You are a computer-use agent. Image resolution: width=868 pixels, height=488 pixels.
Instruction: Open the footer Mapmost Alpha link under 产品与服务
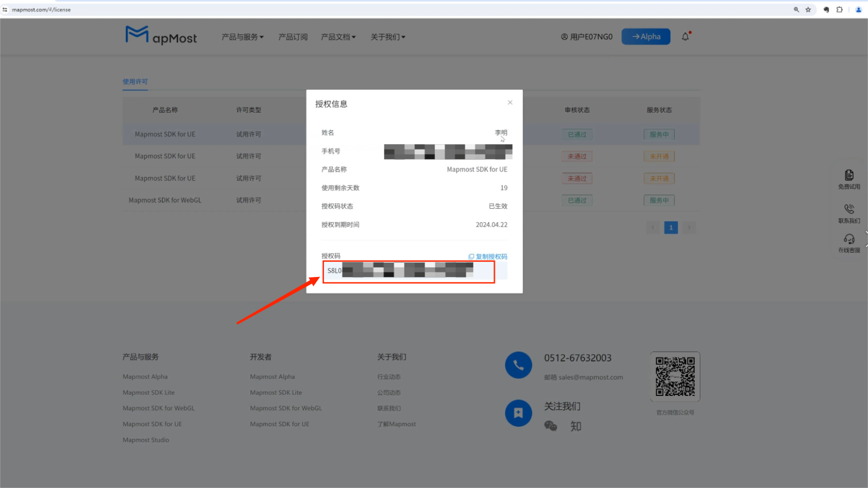pos(145,377)
